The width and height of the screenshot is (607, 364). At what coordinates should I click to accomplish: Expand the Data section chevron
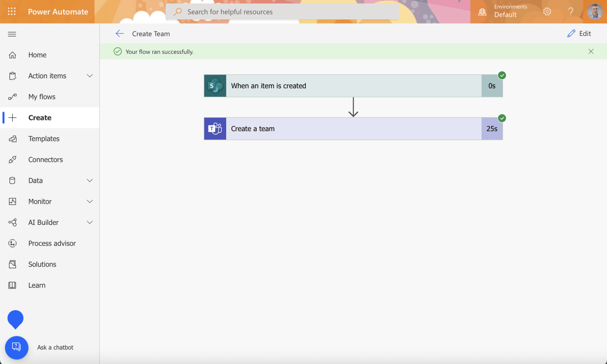[x=90, y=180]
